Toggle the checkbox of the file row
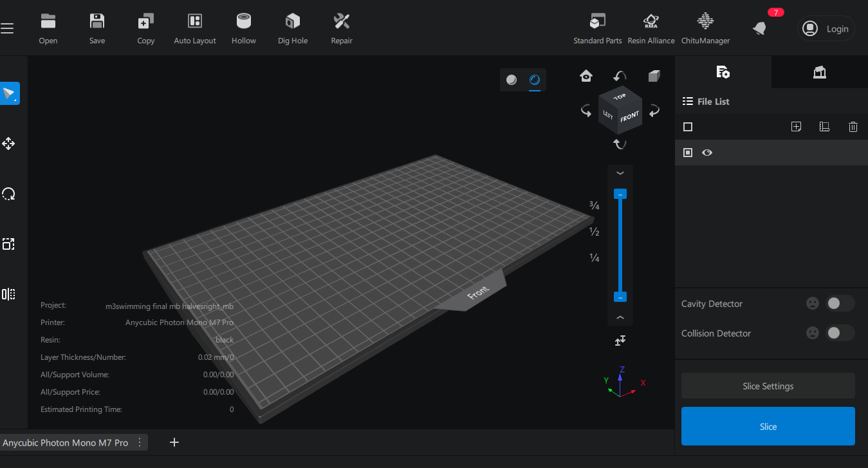The height and width of the screenshot is (468, 868). coord(688,153)
